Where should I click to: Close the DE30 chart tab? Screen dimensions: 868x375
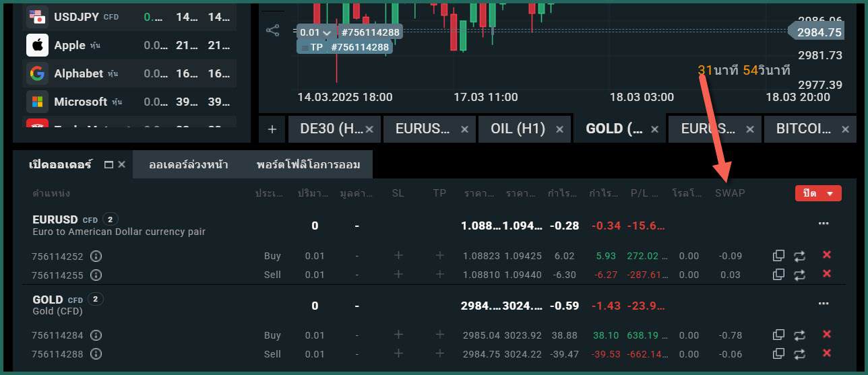[370, 129]
